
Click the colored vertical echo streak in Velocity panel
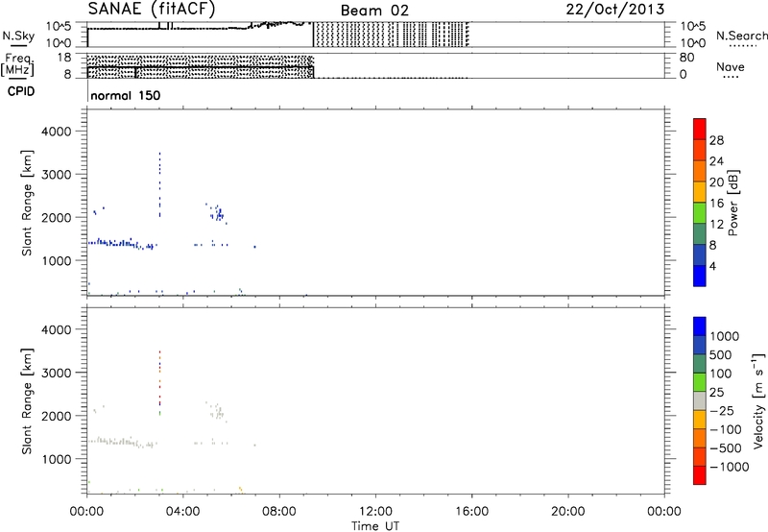159,383
